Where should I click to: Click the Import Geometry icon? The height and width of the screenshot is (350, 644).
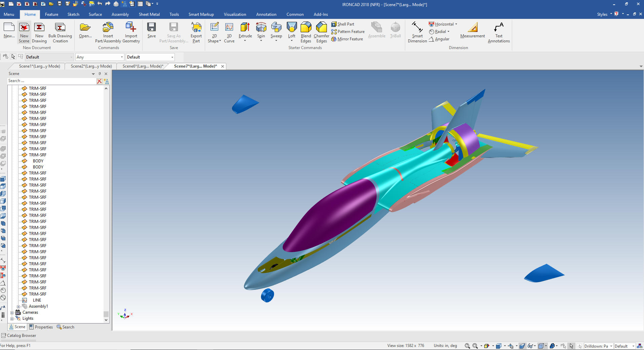tap(131, 28)
